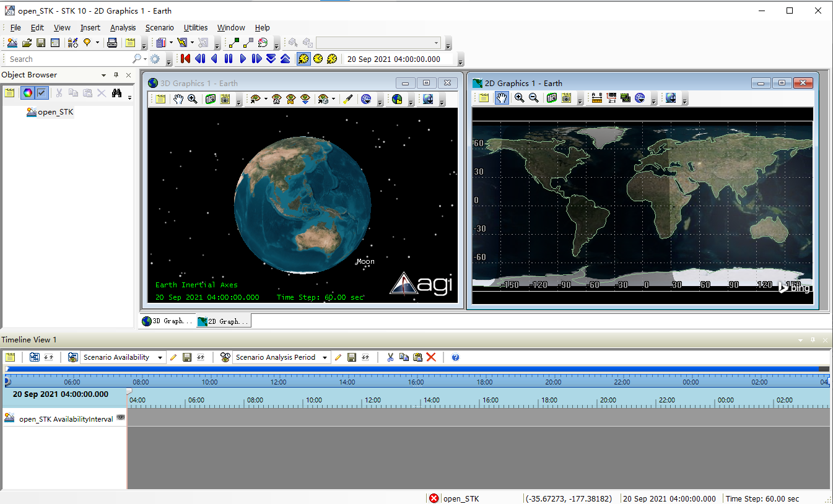Select grab hand tool in 3D Graphics toolbar
This screenshot has height=504, width=833.
[x=178, y=99]
